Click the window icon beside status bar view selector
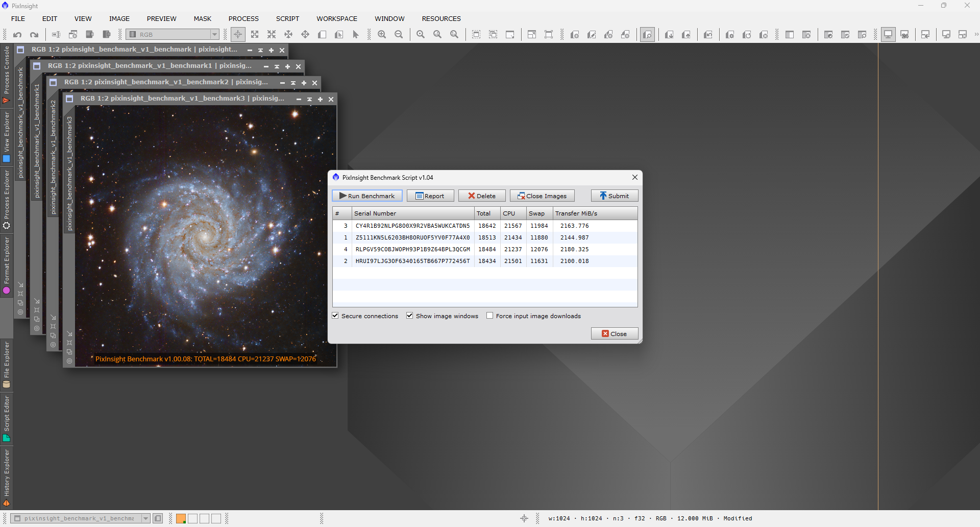Screen dimensions: 980x527 point(158,518)
